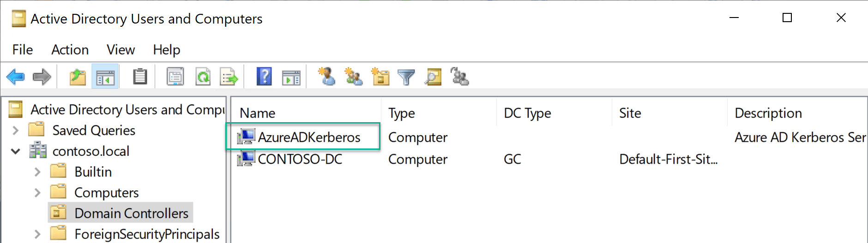Collapse the contoso.local domain node
868x243 pixels.
(15, 151)
